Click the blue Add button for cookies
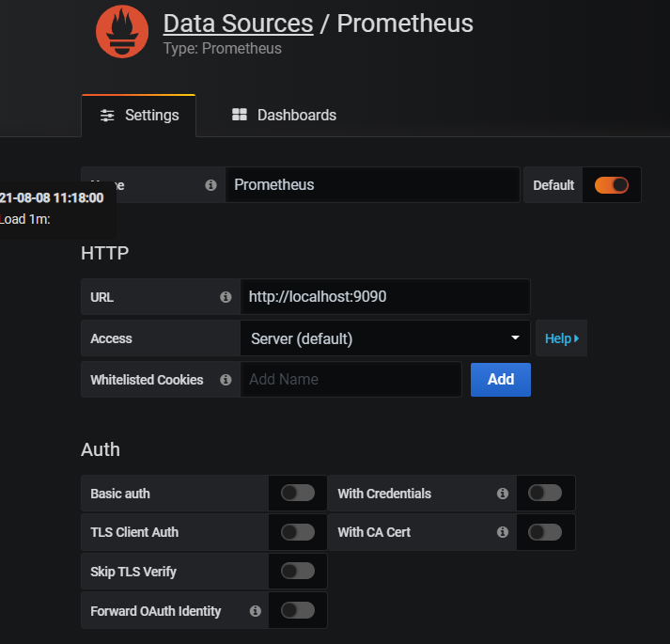The width and height of the screenshot is (670, 644). pos(501,380)
